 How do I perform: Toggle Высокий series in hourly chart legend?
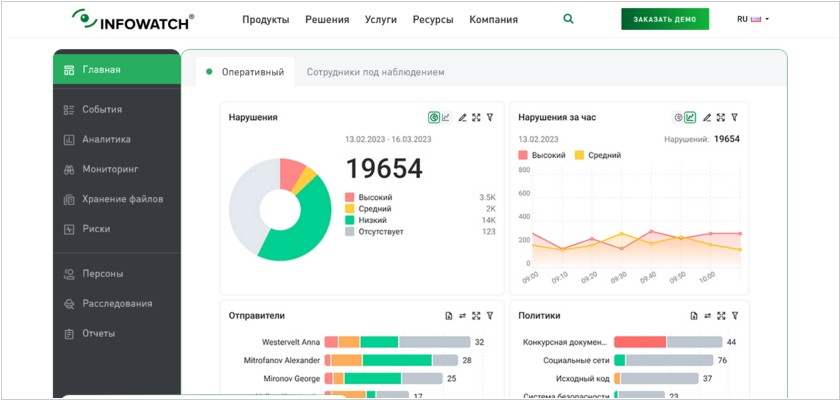point(542,155)
